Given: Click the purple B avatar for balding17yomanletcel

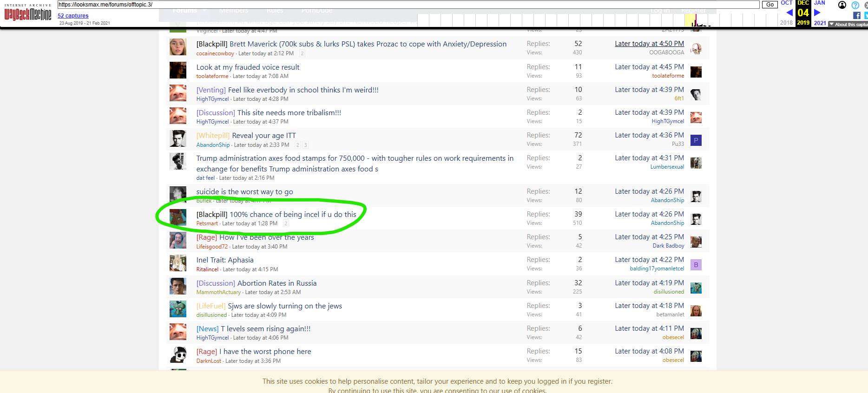Looking at the screenshot, I should pos(696,265).
